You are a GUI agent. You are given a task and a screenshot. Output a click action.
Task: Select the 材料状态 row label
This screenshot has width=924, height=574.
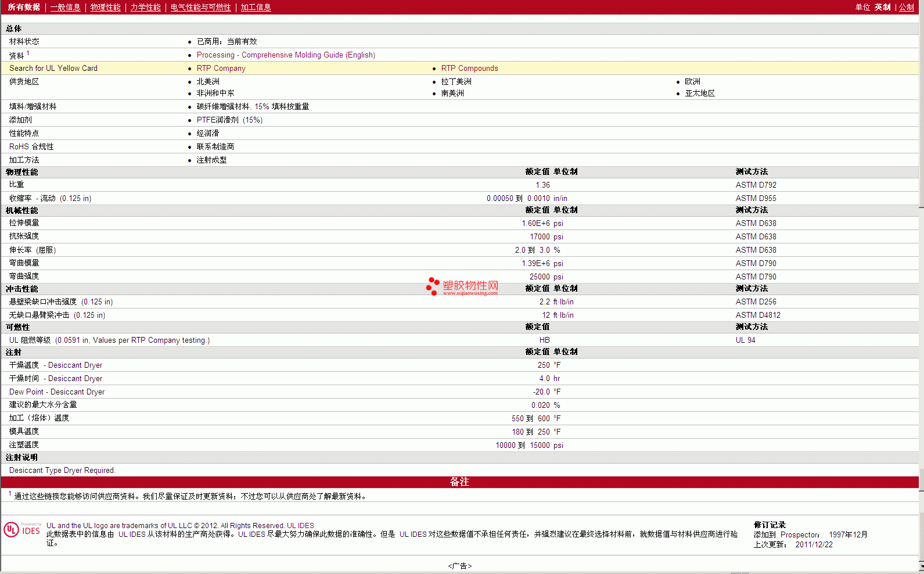(24, 41)
